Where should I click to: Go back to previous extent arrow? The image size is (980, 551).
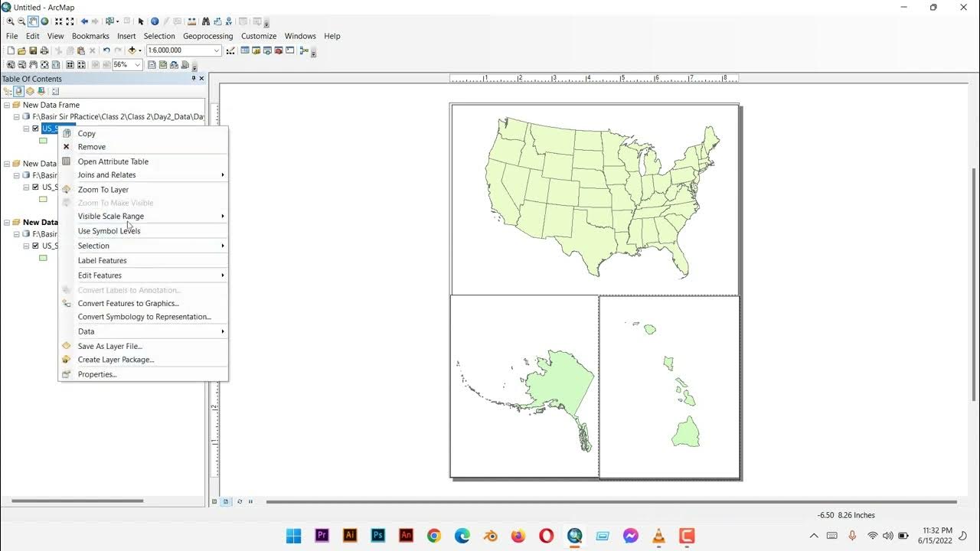(x=84, y=21)
